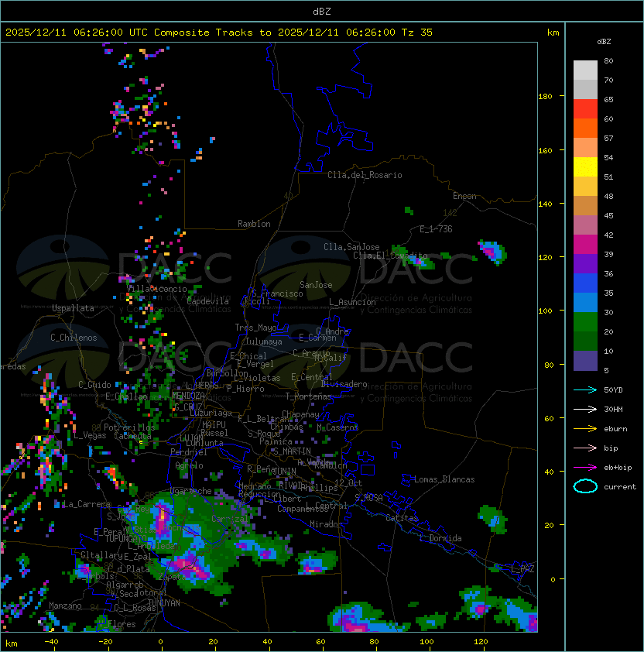
Task: Click the 'TUNUYAN' map label
Action: point(164,602)
